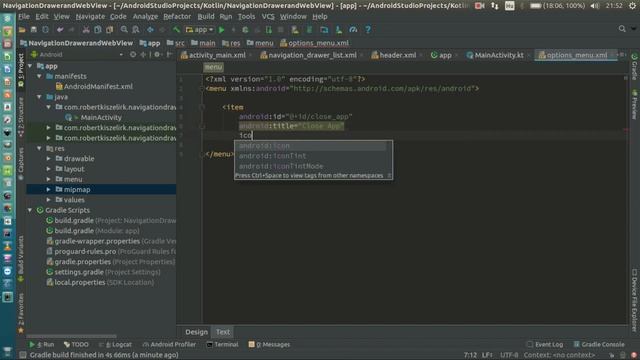Open the Event Log
This screenshot has height=360, width=640.
545,344
